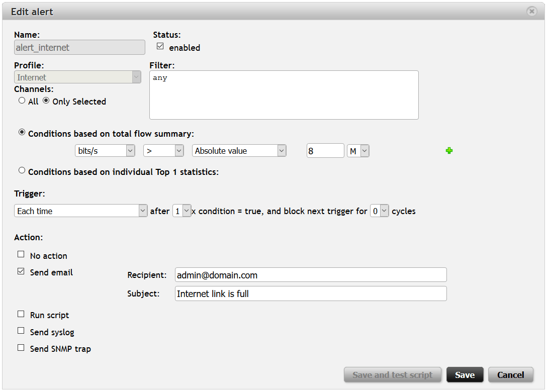Enable the Run script action
This screenshot has width=548, height=392.
point(21,314)
